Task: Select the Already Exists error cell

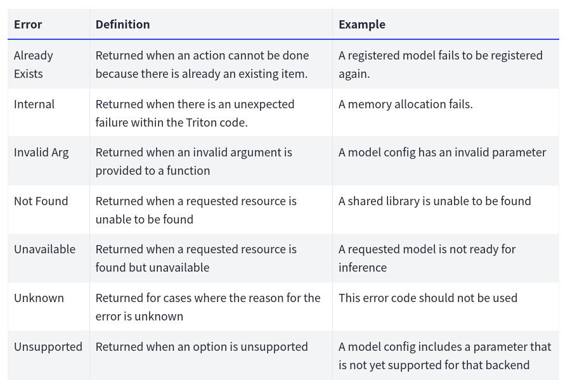Action: pos(34,65)
